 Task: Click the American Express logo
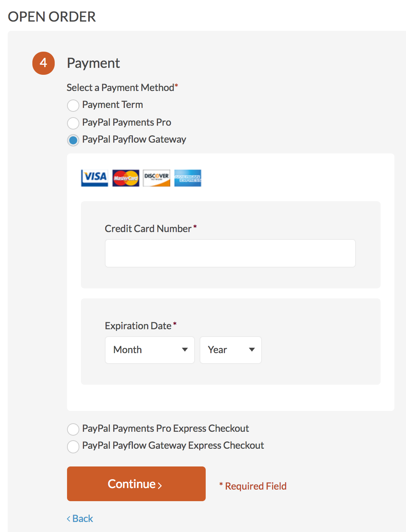tap(188, 178)
